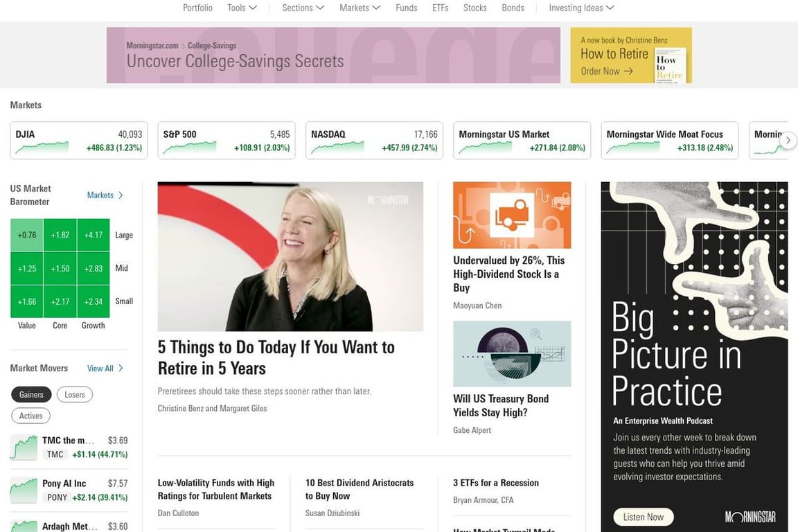Open the Funds nav item
This screenshot has width=798, height=532.
coord(406,8)
